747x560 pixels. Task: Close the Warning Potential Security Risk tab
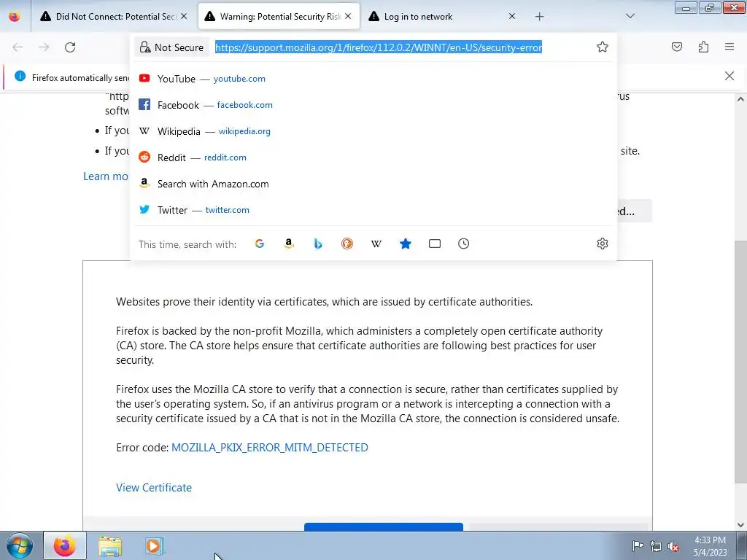coord(348,17)
